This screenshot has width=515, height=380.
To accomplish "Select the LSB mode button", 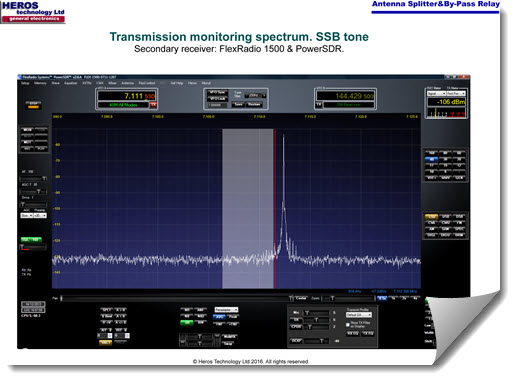I will tap(431, 217).
